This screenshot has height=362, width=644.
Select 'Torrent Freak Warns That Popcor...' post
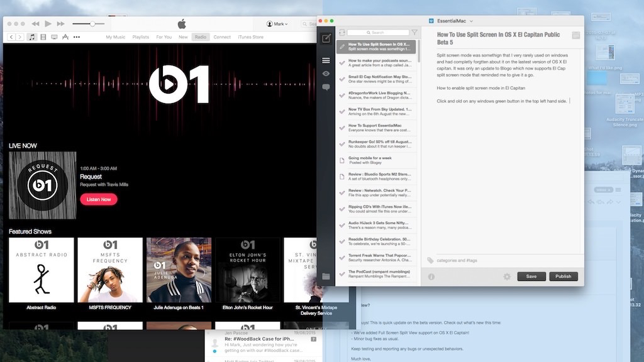tap(376, 258)
